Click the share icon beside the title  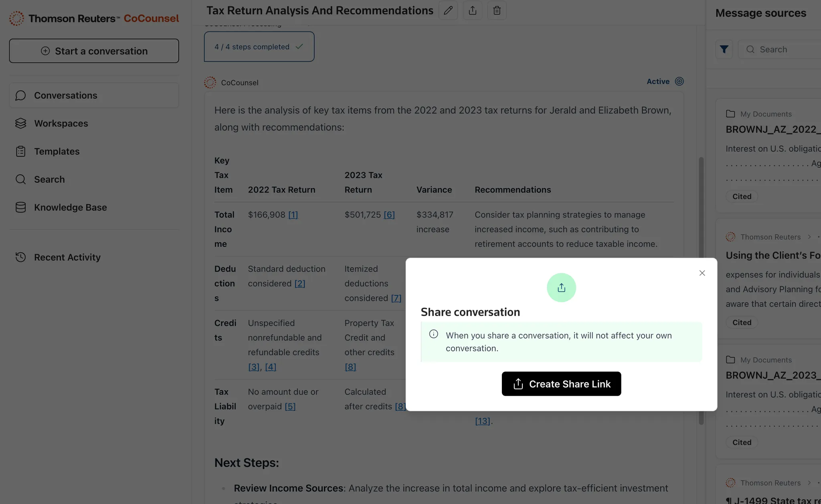473,10
